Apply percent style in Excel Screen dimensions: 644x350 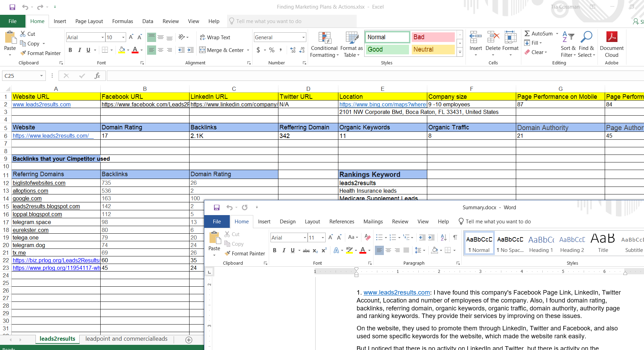(x=272, y=50)
